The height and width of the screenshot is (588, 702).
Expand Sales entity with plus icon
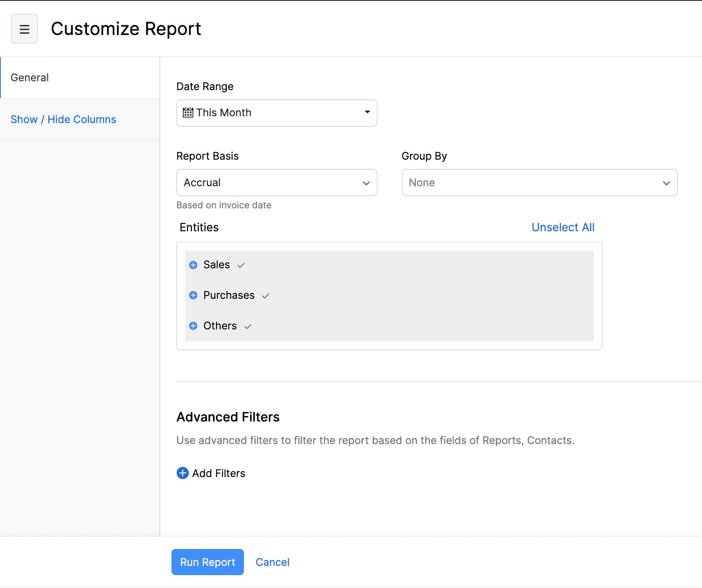(x=193, y=265)
